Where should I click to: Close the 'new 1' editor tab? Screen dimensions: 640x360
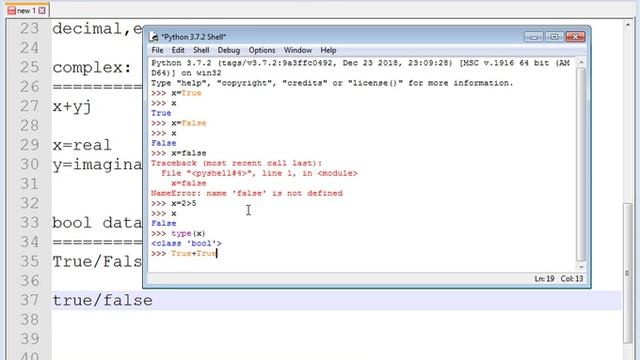coord(42,11)
